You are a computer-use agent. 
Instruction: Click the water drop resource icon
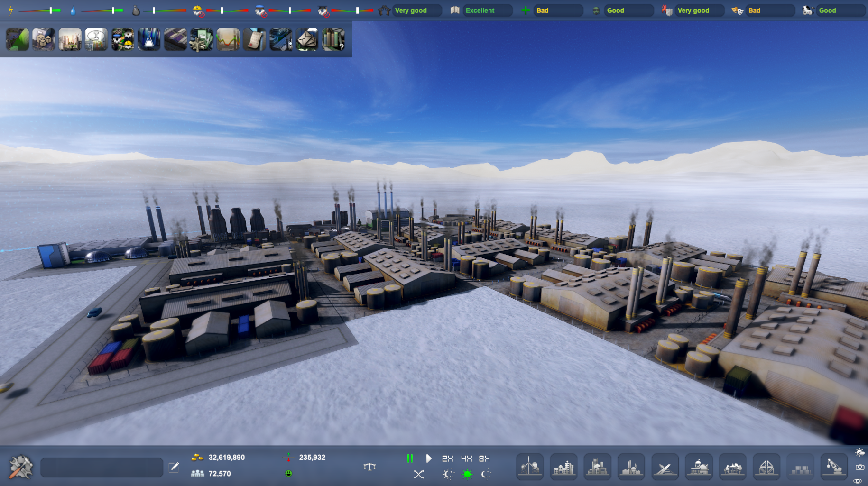(73, 10)
